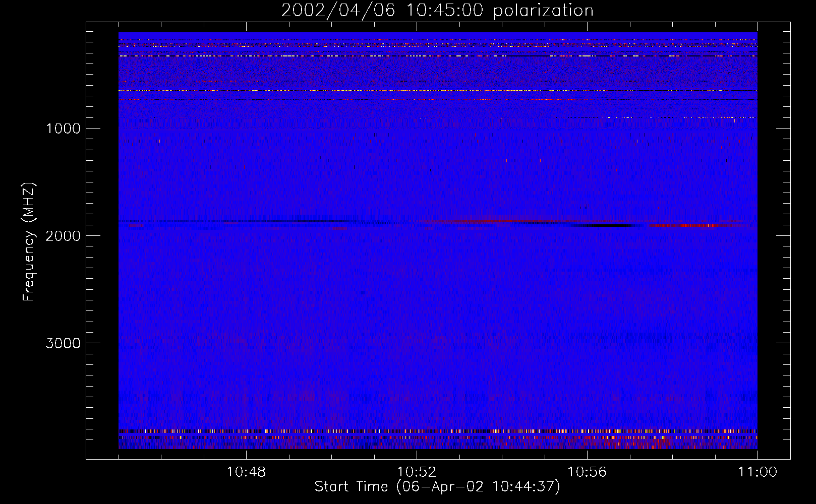Click the 10:48 time axis label

(246, 472)
